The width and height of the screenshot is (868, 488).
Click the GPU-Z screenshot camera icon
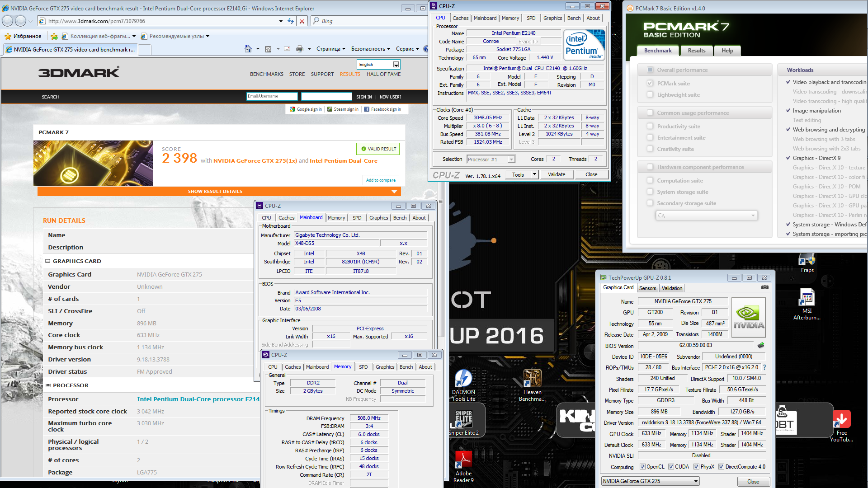(x=765, y=287)
